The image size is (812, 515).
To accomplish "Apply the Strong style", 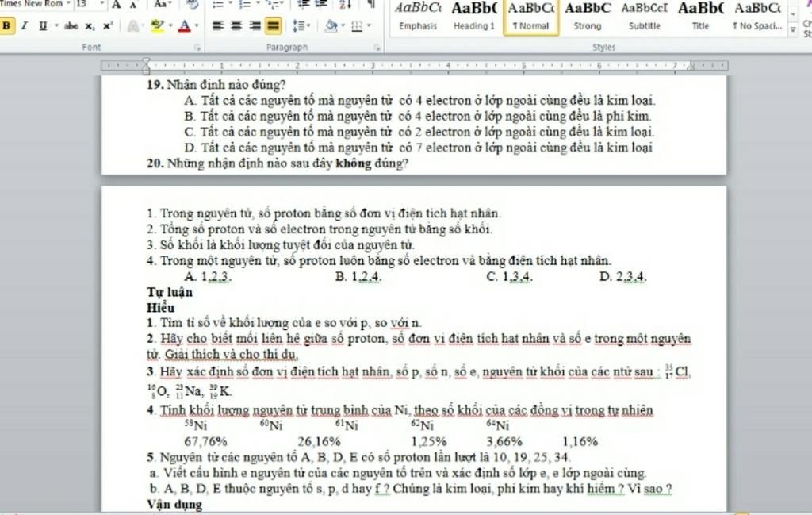I will click(x=588, y=16).
